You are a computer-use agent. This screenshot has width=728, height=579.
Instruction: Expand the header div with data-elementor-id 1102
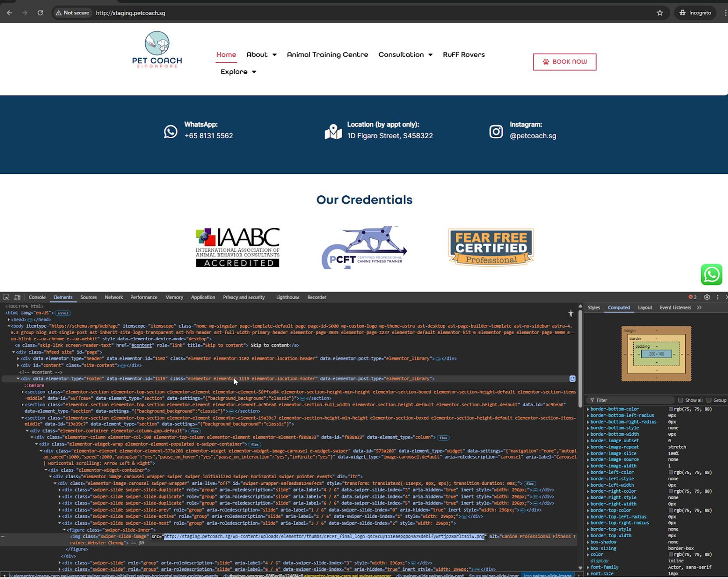pyautogui.click(x=18, y=359)
